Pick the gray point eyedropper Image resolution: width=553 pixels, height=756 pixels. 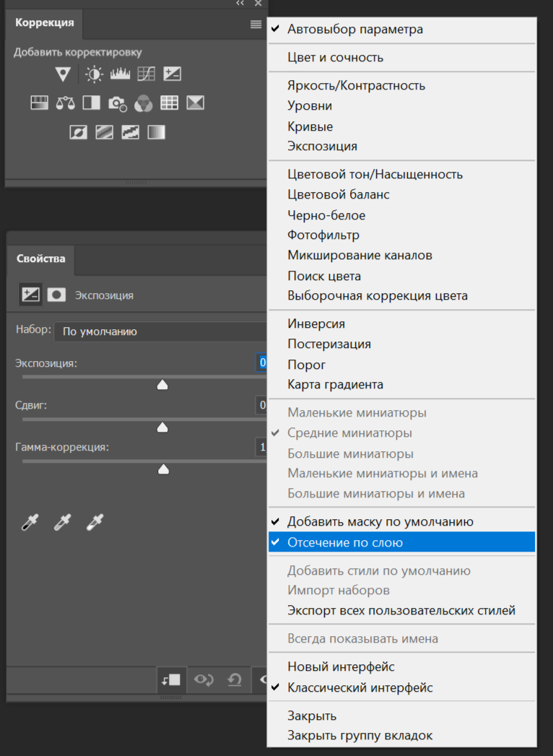pyautogui.click(x=62, y=523)
